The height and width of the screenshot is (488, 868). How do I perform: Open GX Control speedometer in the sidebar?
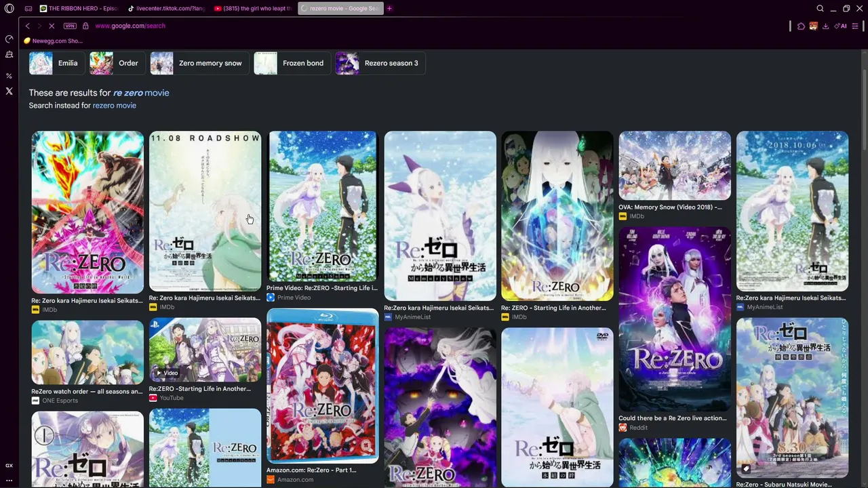(9, 39)
